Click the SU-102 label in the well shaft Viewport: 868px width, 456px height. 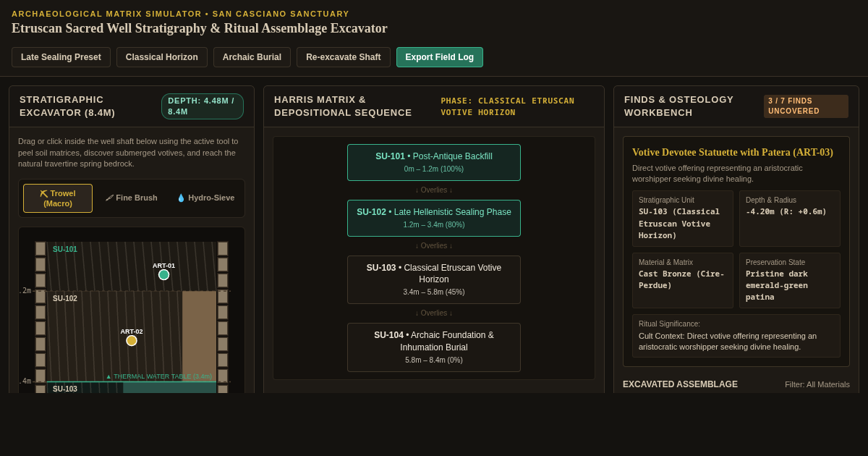coord(65,299)
